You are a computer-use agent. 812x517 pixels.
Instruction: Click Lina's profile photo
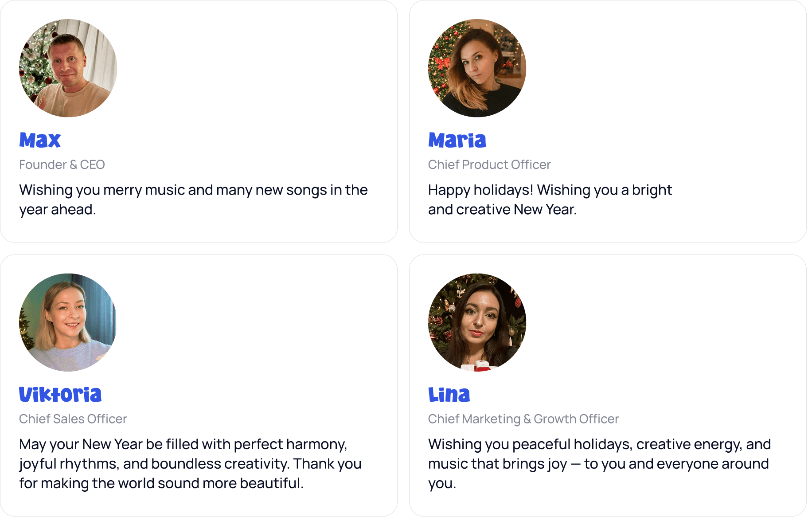pyautogui.click(x=477, y=322)
